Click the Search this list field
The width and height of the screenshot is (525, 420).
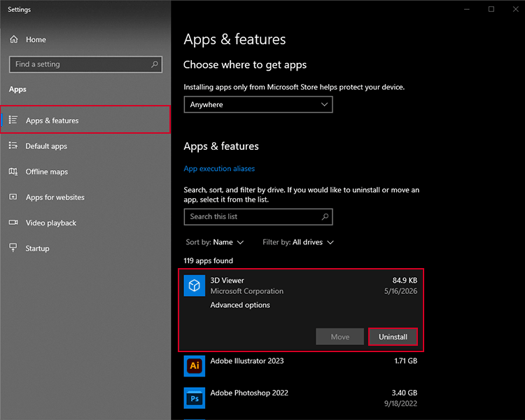point(258,217)
